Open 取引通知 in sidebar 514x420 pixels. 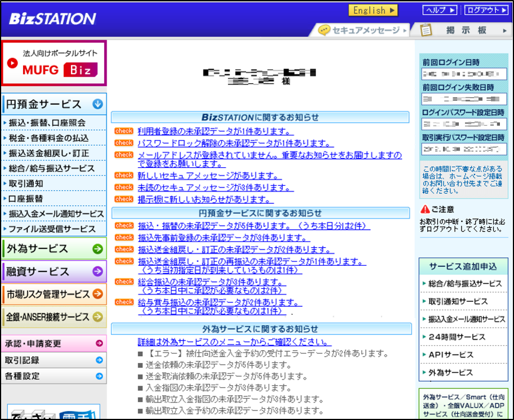click(x=26, y=184)
